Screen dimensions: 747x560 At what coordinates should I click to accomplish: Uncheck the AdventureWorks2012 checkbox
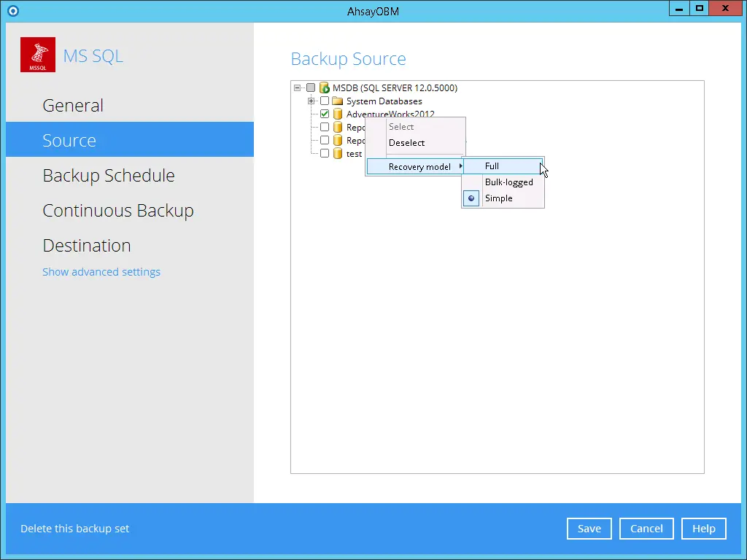tap(324, 114)
